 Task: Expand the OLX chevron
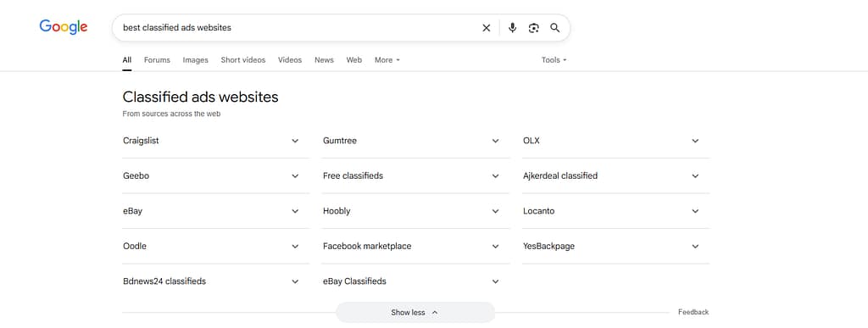pos(695,141)
